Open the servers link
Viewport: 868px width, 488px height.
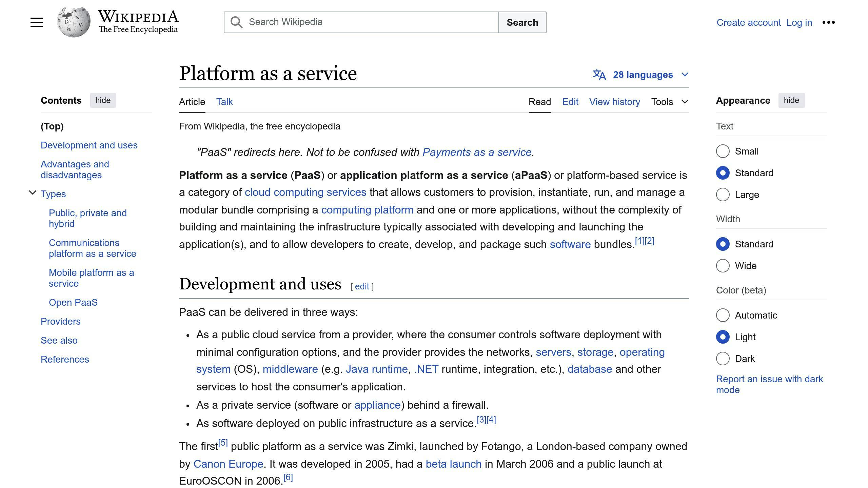553,352
